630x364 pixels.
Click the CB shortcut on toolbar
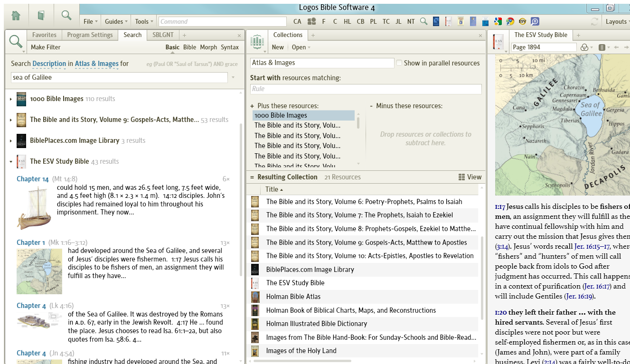[x=361, y=21]
